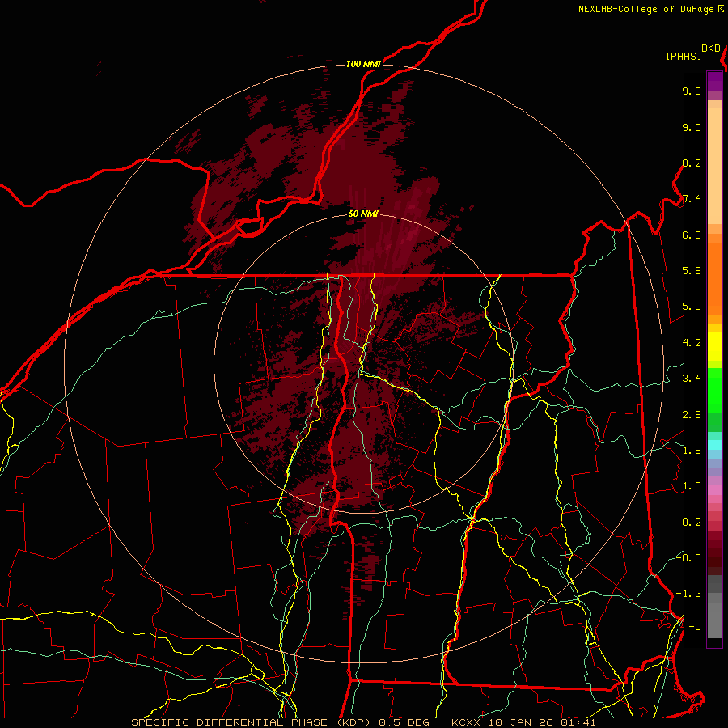The width and height of the screenshot is (728, 728).
Task: Click the 9.0 color scale value
Action: click(x=692, y=127)
